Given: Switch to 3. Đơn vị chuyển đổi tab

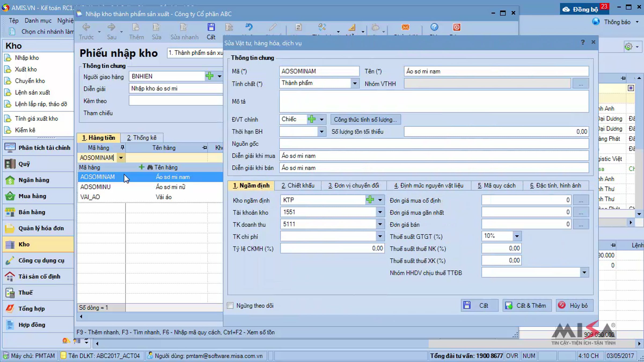Looking at the screenshot, I should click(354, 186).
